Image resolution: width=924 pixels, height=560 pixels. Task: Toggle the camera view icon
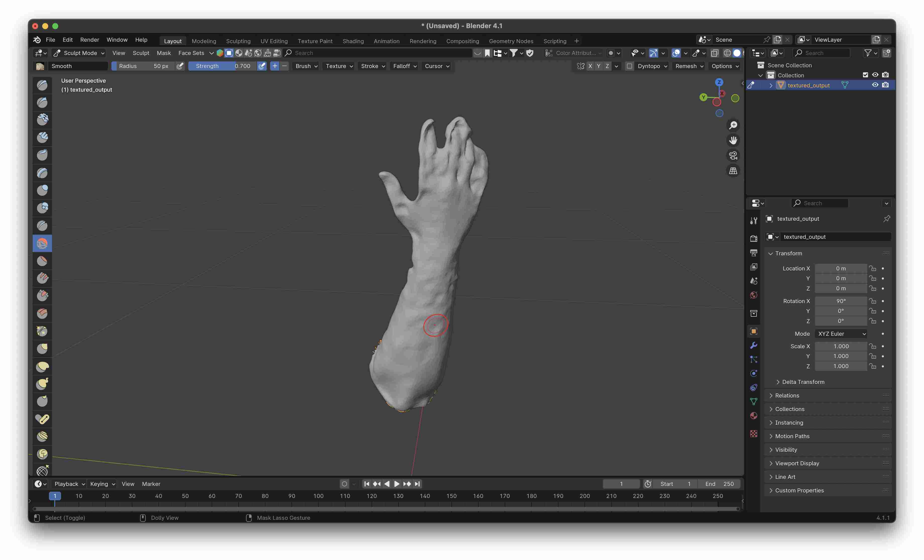pos(733,155)
